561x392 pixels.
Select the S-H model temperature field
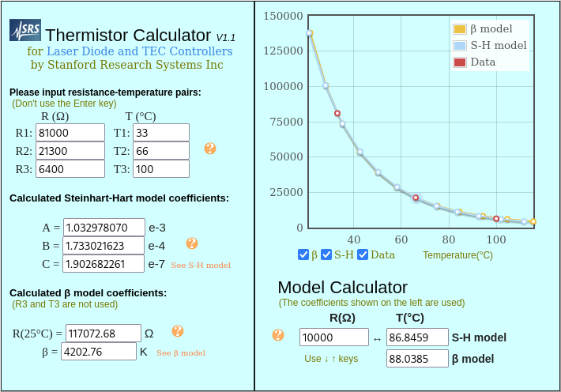click(416, 337)
